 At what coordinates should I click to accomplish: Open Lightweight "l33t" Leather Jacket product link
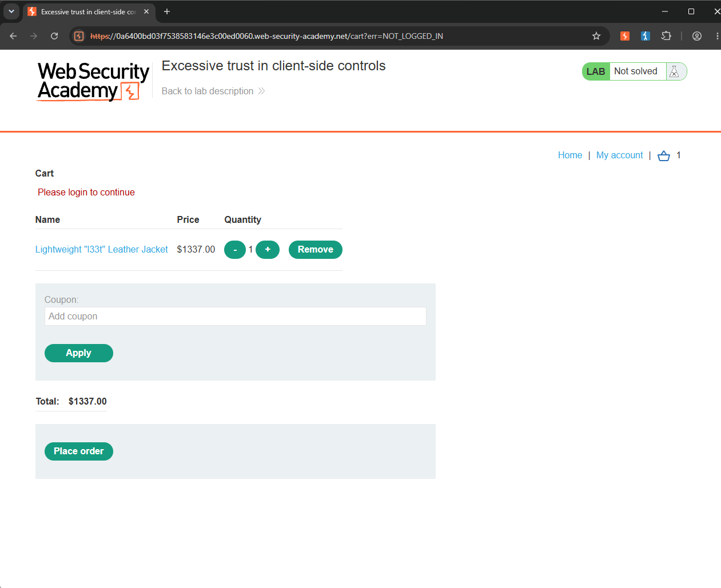[102, 250]
